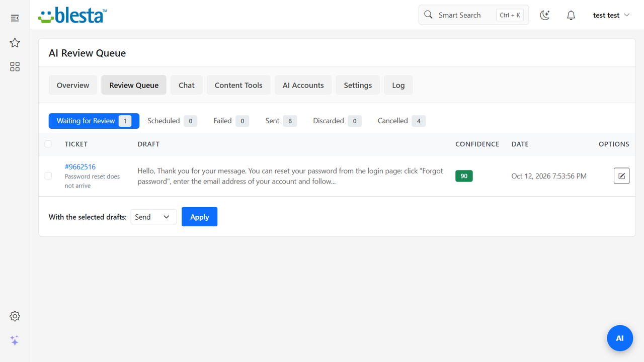The image size is (644, 362).
Task: Click the CONFIDENCE column header
Action: [477, 144]
